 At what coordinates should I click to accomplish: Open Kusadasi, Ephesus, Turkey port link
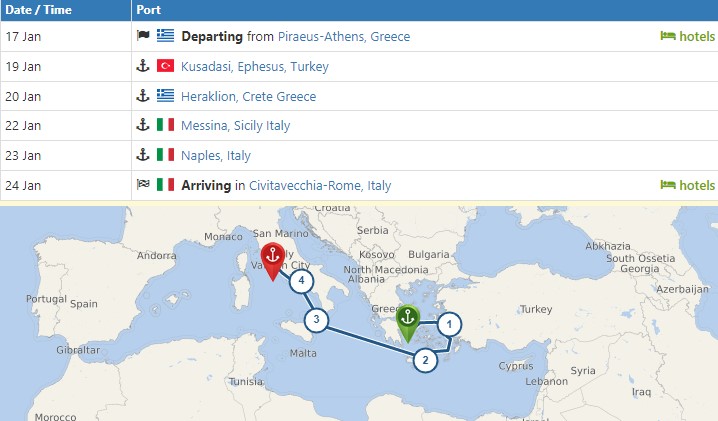pos(254,66)
